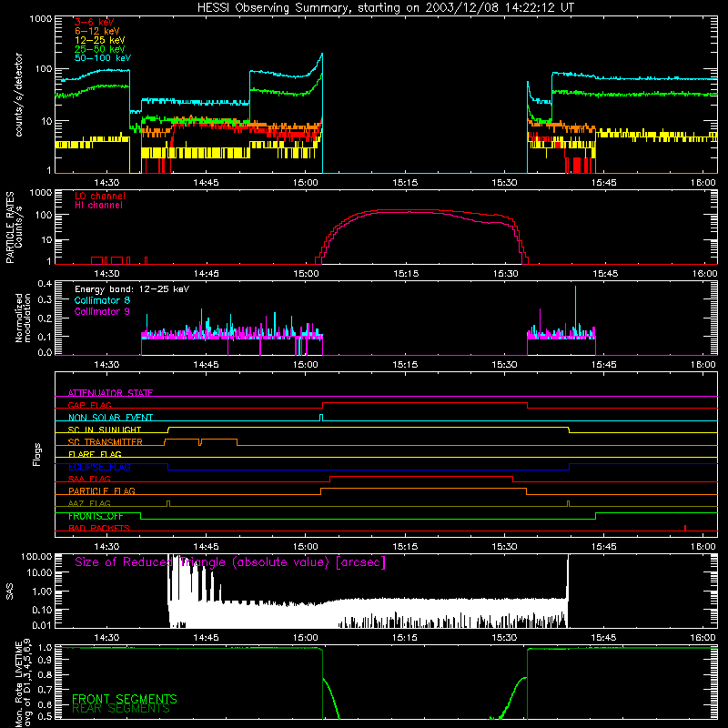This screenshot has height=728, width=728.
Task: Click the green FRONTS_OFF flag label
Action: (96, 516)
